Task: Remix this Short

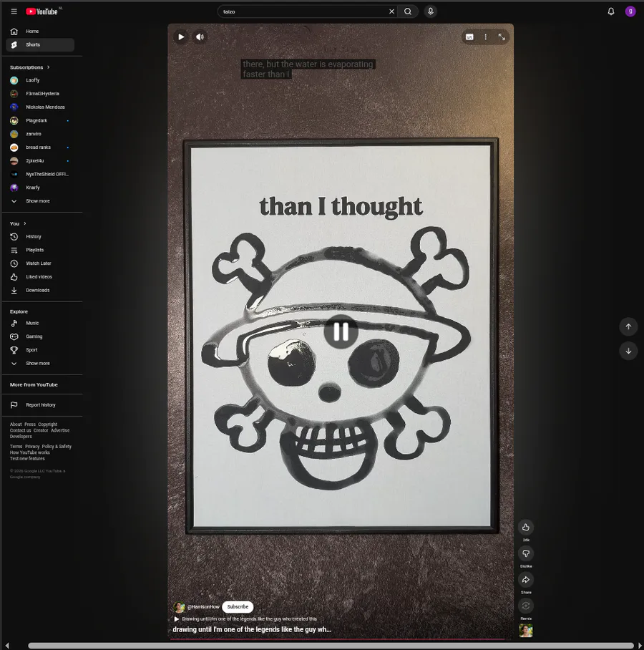Action: coord(526,606)
